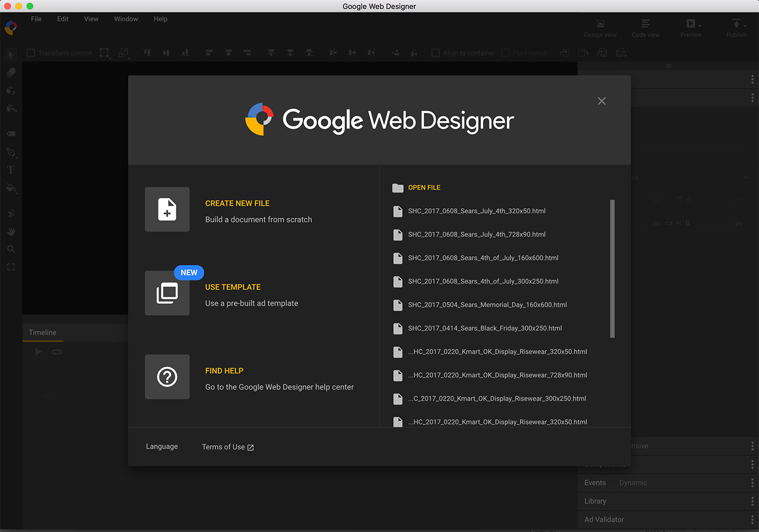Screen dimensions: 759x532
Task: Select the Pen tool
Action: pyautogui.click(x=11, y=152)
